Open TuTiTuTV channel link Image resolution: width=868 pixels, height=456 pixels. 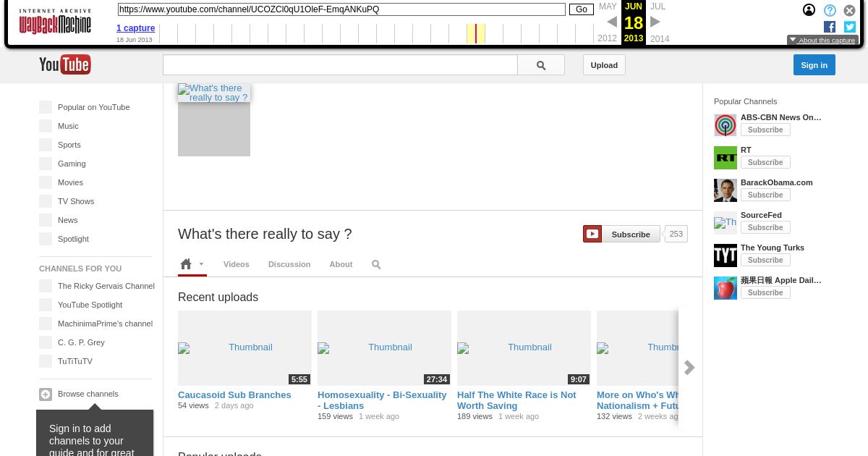coord(75,361)
